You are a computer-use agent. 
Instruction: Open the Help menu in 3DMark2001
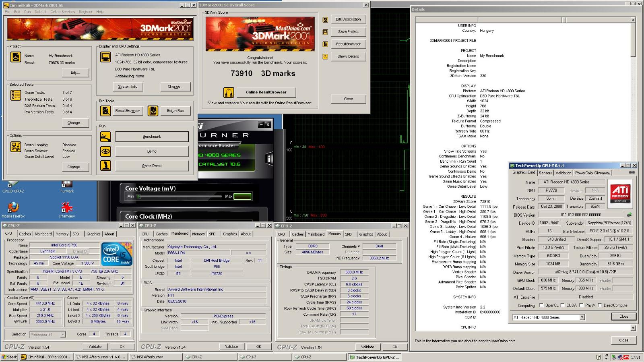(x=100, y=12)
